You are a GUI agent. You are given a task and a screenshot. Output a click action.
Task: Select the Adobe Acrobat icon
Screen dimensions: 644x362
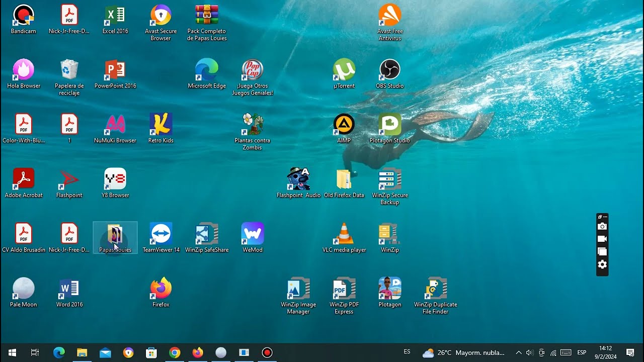tap(23, 184)
